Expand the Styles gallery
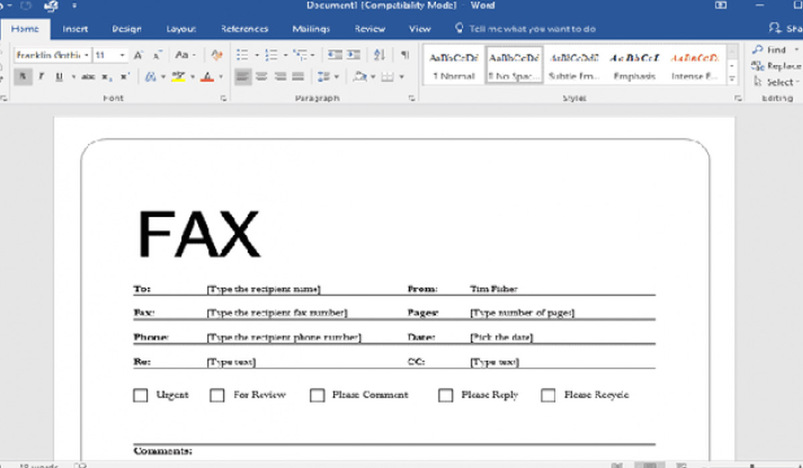Image resolution: width=803 pixels, height=468 pixels. point(732,79)
